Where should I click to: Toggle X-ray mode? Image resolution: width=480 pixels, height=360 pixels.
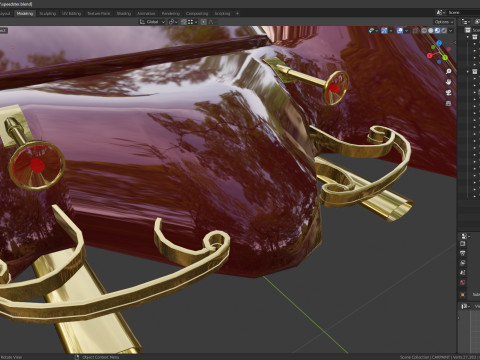pos(415,31)
